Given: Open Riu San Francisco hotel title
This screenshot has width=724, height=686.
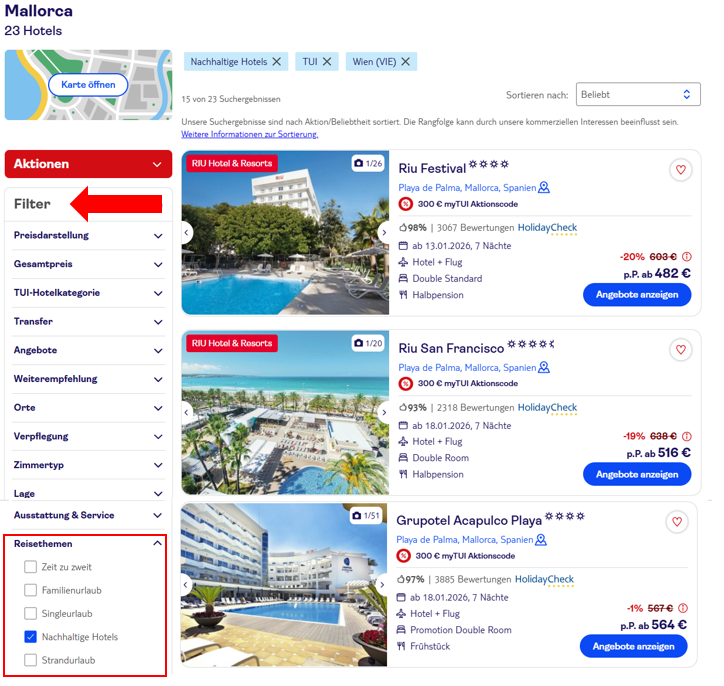Looking at the screenshot, I should click(x=451, y=348).
